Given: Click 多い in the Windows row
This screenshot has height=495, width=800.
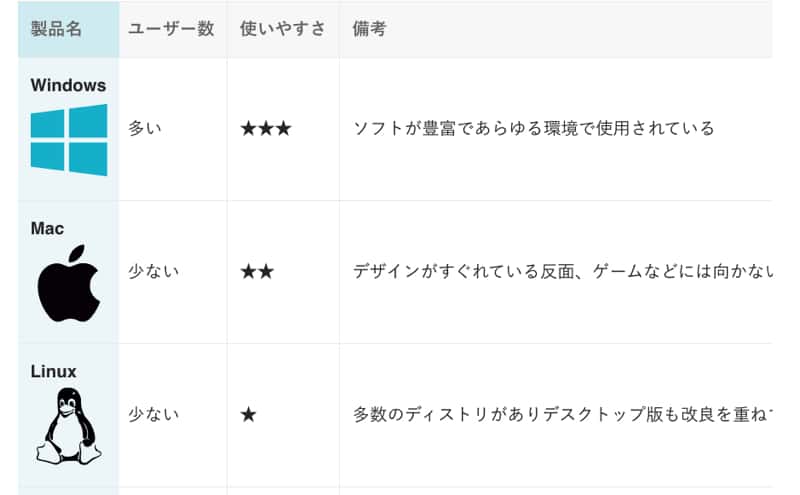Looking at the screenshot, I should coord(145,128).
